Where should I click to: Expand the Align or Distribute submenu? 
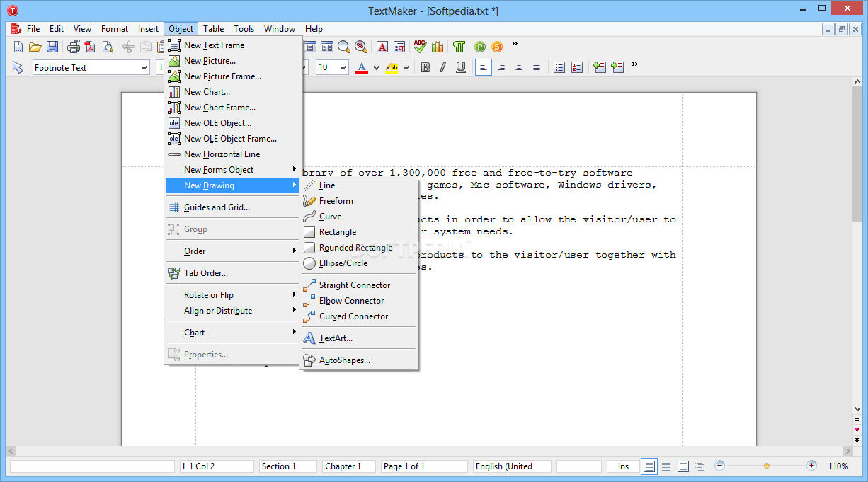(232, 311)
